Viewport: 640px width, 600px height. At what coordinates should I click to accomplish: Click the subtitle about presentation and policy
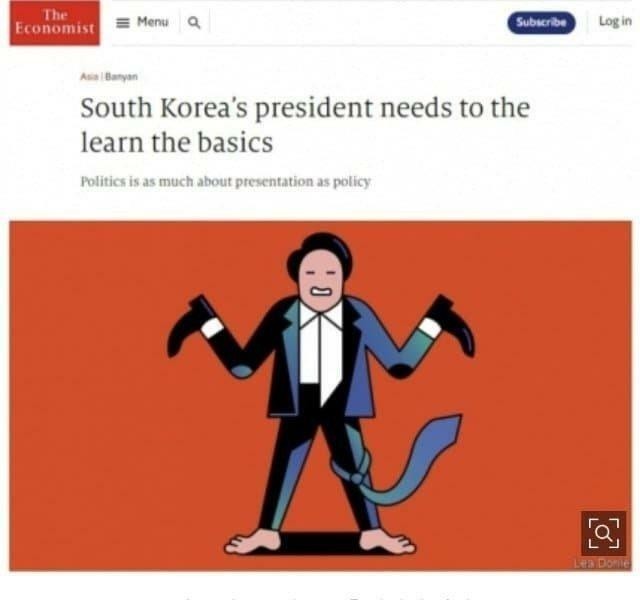(x=225, y=181)
